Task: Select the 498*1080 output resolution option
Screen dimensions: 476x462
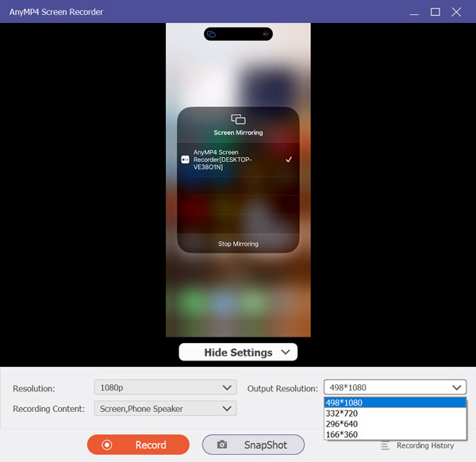Action: pyautogui.click(x=394, y=402)
